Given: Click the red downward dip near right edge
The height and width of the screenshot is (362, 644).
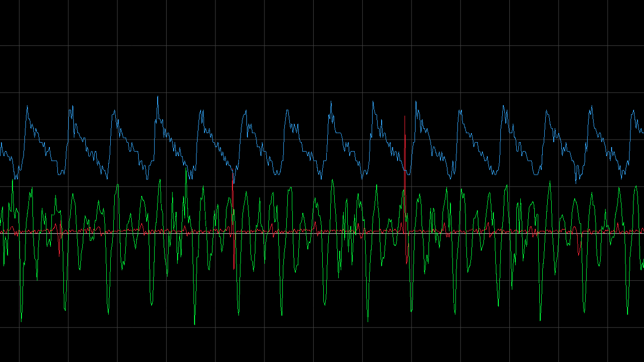Looking at the screenshot, I should 579,254.
